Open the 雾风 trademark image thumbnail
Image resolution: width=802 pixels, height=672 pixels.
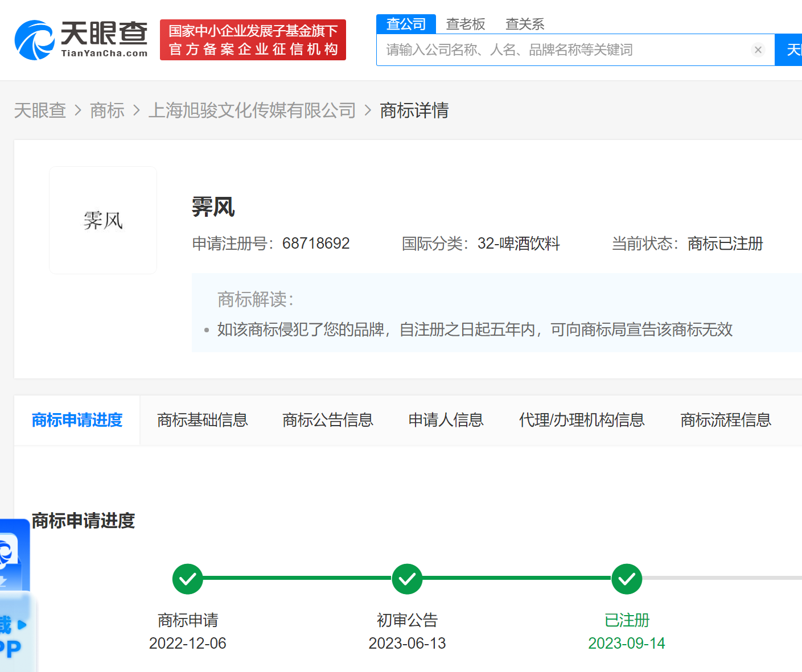(x=103, y=220)
